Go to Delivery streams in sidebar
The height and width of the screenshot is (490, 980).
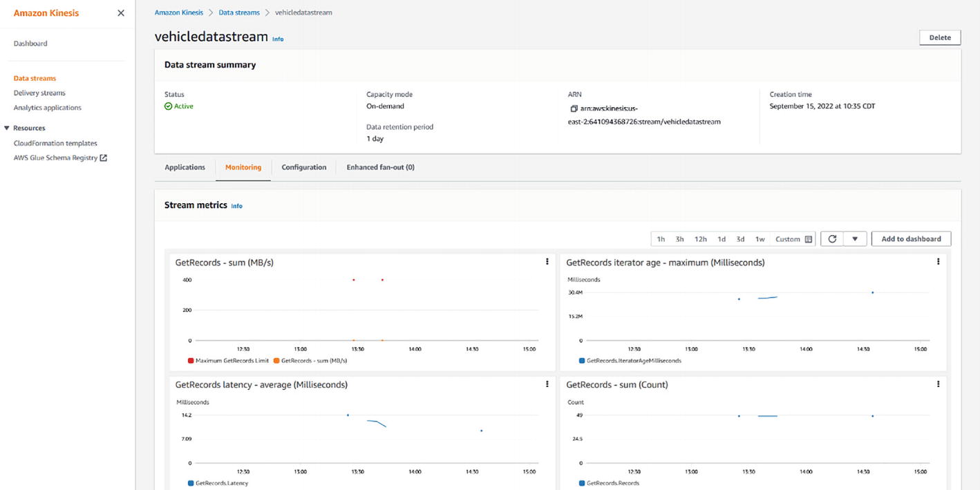point(39,93)
